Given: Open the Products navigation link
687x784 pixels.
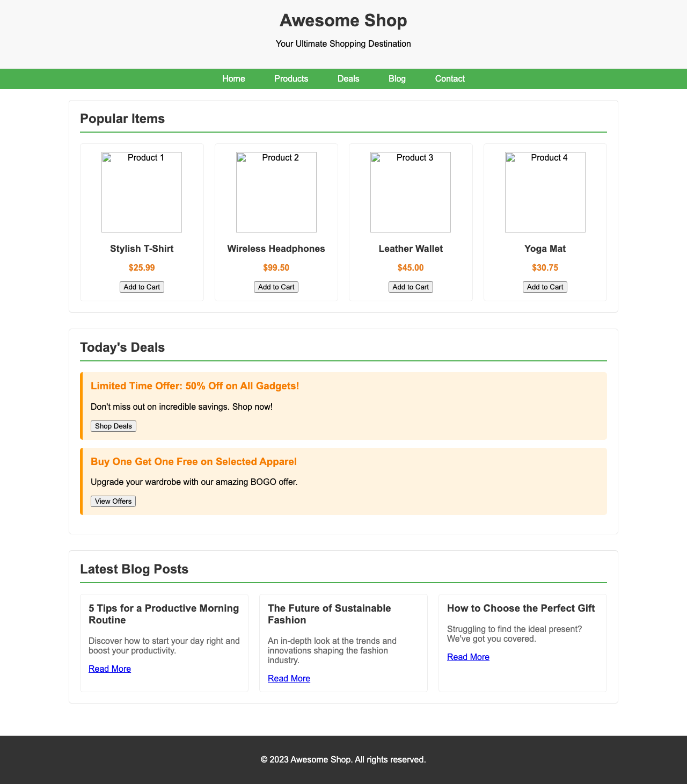Looking at the screenshot, I should click(291, 78).
